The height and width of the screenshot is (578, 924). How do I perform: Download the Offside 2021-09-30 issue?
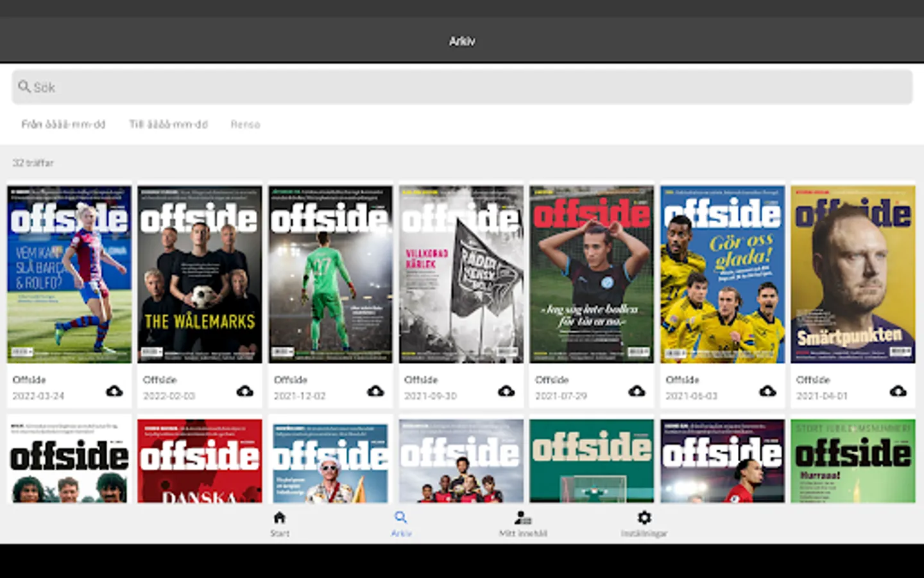pyautogui.click(x=506, y=390)
